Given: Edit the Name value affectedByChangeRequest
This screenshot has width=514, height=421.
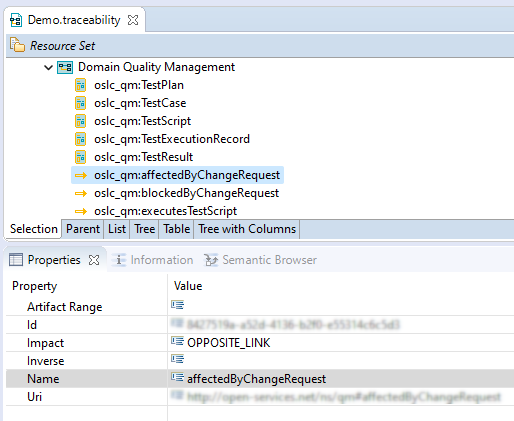Looking at the screenshot, I should 256,379.
